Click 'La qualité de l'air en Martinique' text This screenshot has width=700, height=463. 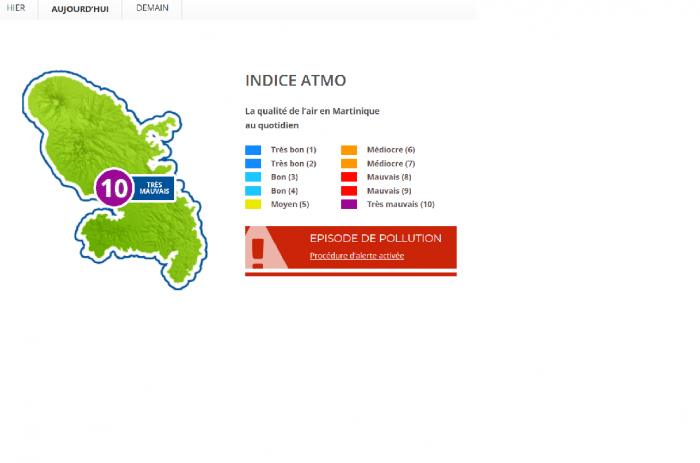(312, 111)
